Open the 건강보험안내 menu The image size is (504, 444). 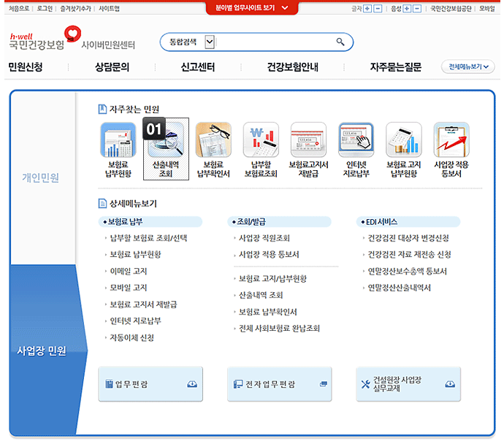click(x=292, y=67)
